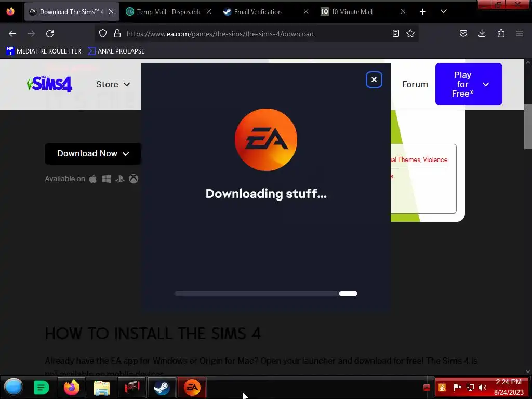Click the download progress bar

tap(266, 294)
